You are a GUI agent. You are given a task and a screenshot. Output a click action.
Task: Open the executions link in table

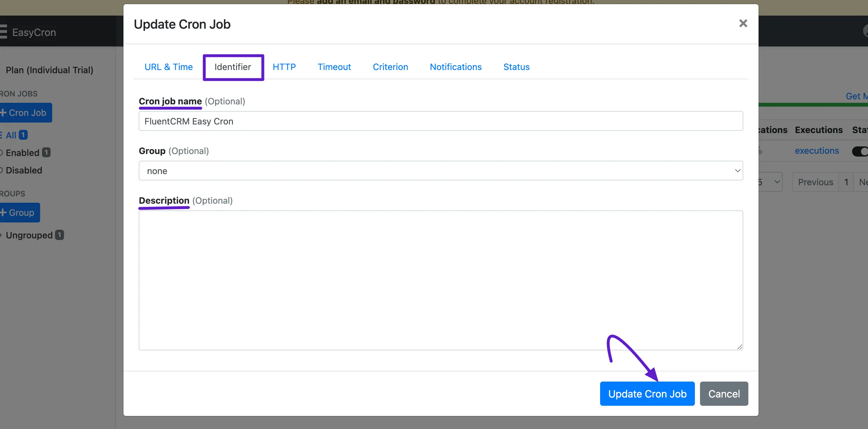(817, 151)
